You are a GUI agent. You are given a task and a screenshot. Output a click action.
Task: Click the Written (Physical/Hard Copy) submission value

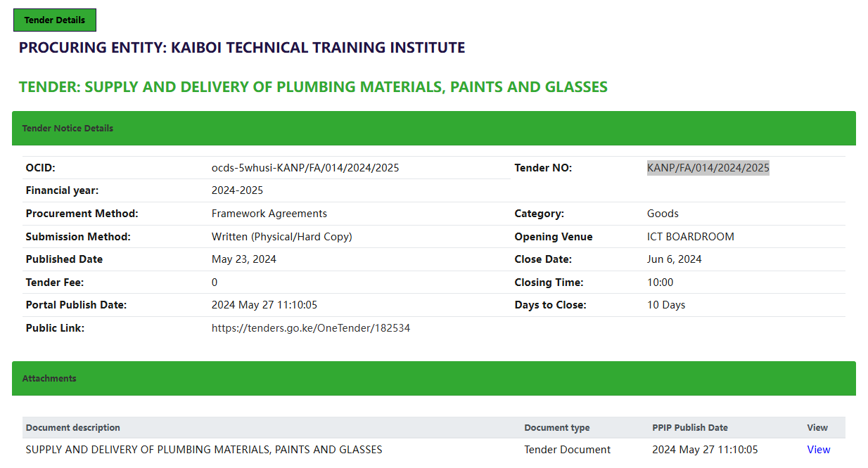click(282, 237)
